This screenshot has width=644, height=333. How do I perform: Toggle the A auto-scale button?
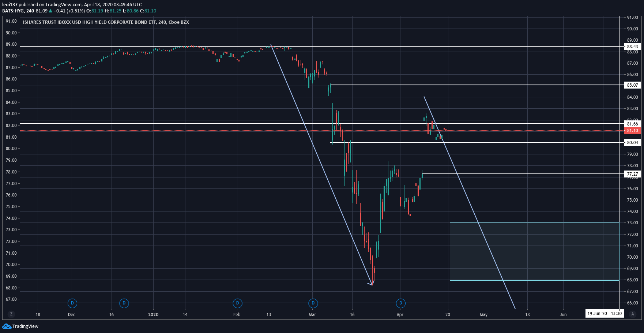pos(633,314)
